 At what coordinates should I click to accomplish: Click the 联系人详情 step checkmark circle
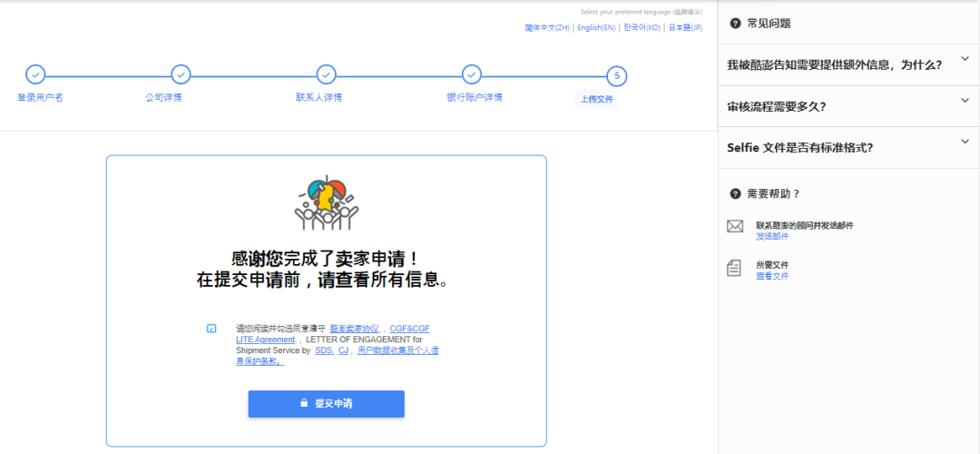pyautogui.click(x=326, y=74)
